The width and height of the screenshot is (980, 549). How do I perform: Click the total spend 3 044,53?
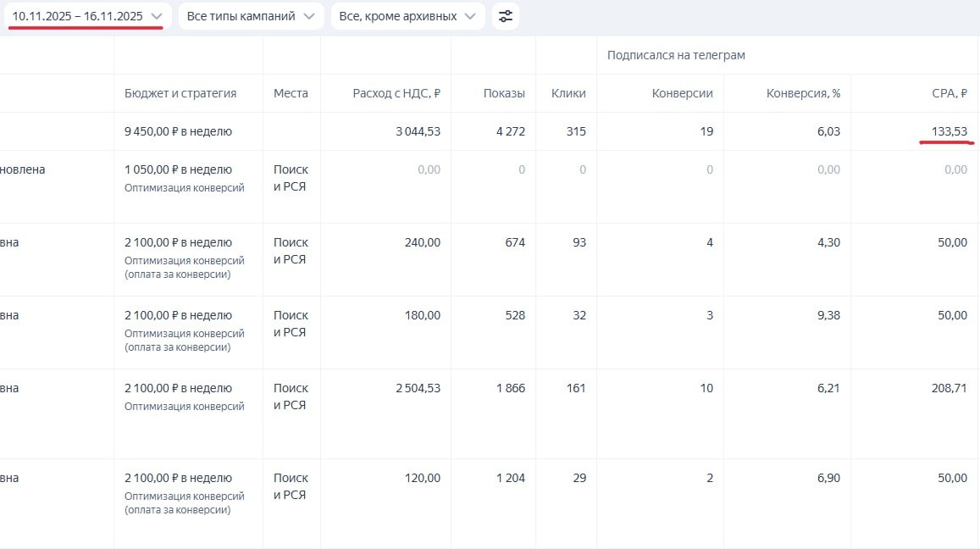click(418, 131)
